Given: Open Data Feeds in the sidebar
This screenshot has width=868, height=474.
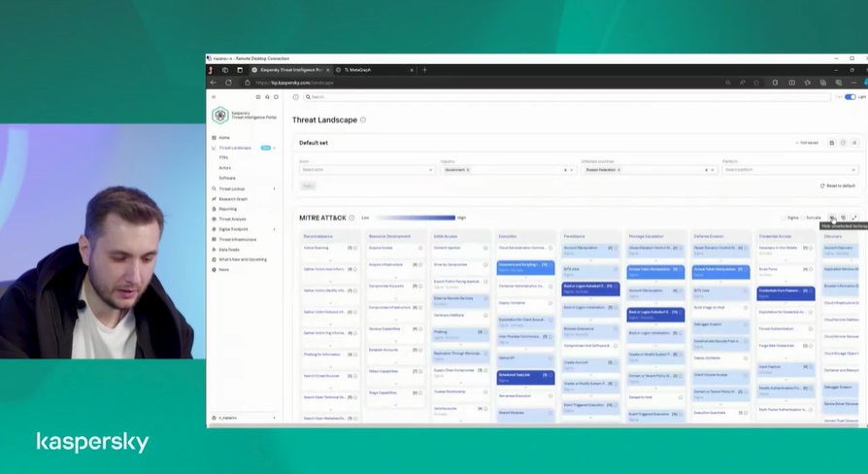Looking at the screenshot, I should click(x=228, y=250).
